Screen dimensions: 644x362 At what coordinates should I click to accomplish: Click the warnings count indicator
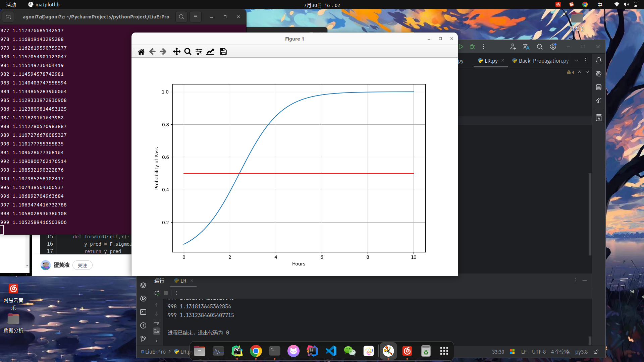tap(571, 72)
